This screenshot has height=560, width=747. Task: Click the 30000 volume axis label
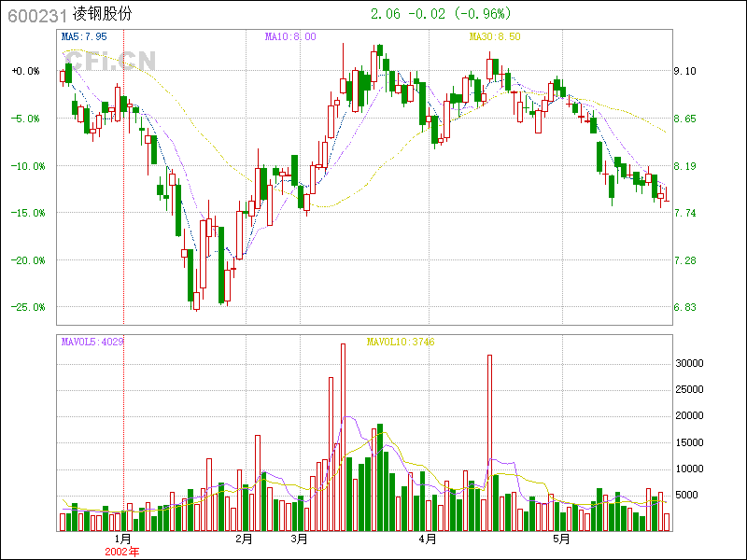[x=689, y=363]
